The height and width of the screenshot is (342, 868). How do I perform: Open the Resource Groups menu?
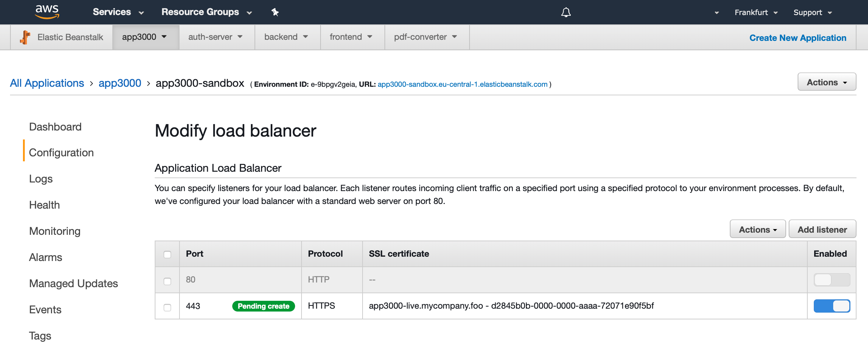[x=207, y=12]
